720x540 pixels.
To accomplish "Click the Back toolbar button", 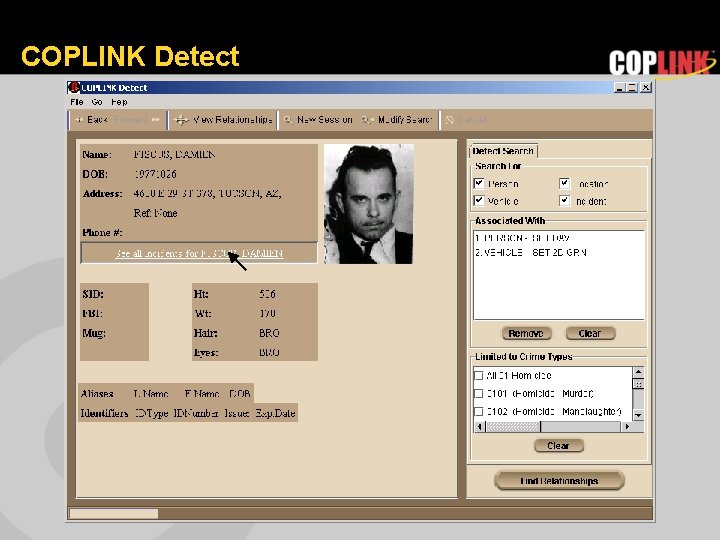I will [91, 120].
